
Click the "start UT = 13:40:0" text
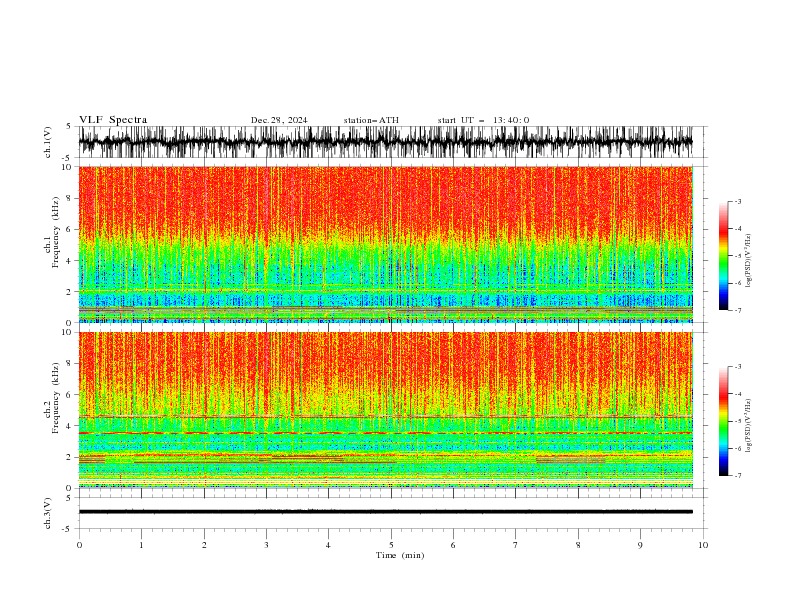pos(483,120)
